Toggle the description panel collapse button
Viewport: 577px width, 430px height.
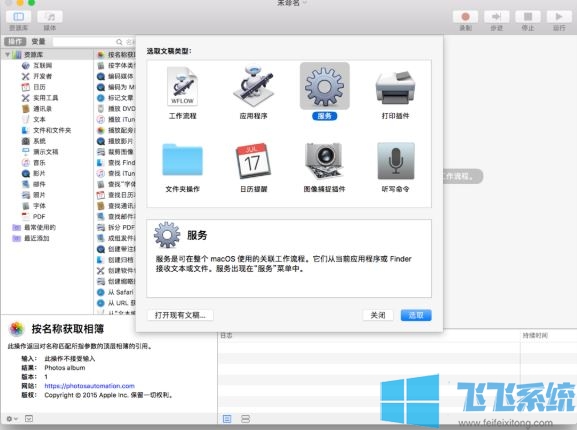[x=29, y=419]
